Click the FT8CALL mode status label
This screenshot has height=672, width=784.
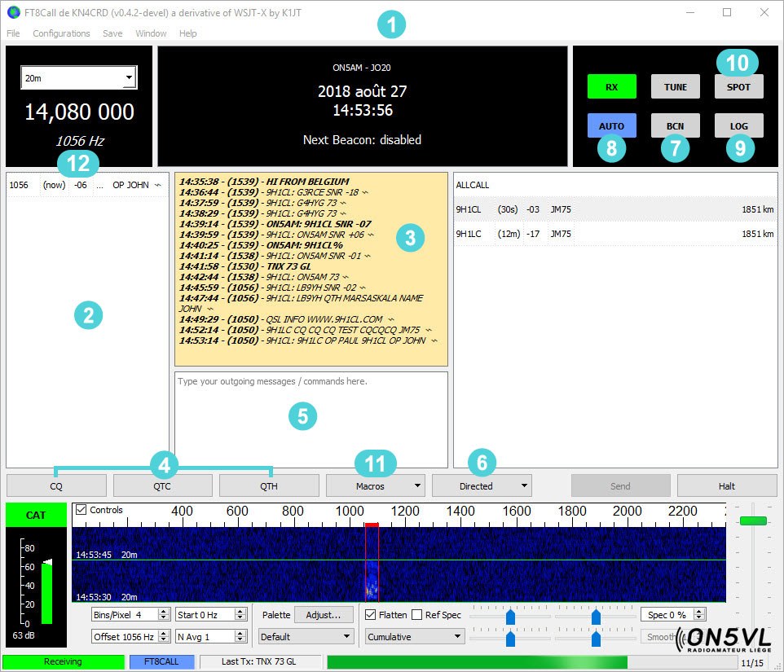(161, 661)
